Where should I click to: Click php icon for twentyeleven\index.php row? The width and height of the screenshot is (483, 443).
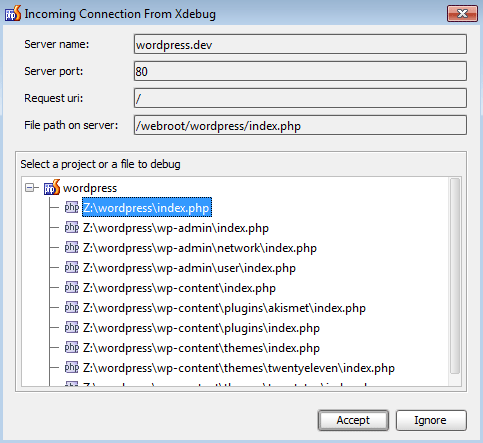tap(72, 368)
